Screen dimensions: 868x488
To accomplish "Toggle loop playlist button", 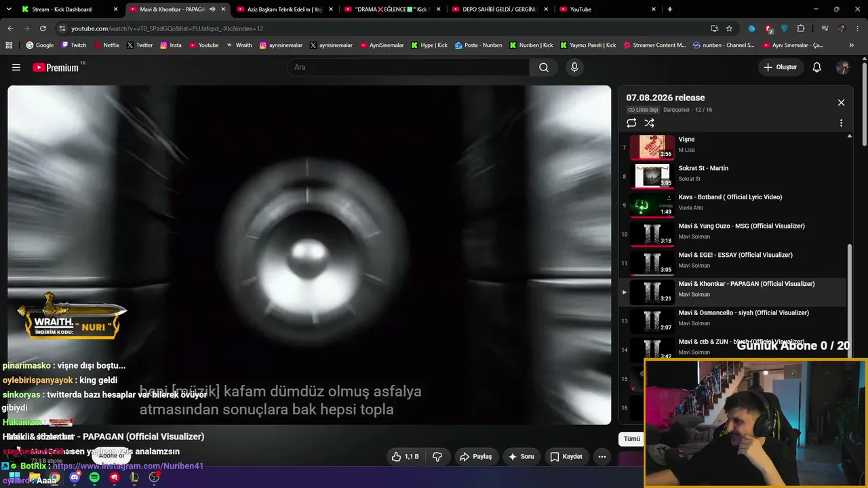I will click(631, 123).
